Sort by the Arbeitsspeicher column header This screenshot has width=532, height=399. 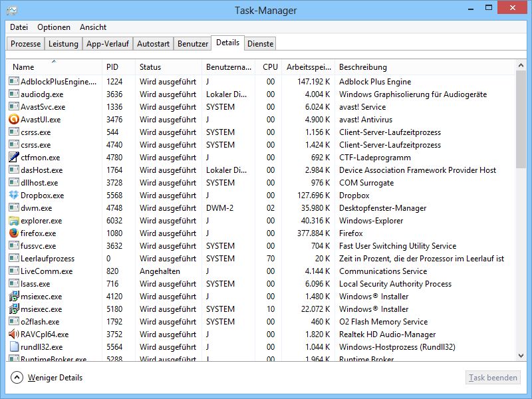[308, 67]
